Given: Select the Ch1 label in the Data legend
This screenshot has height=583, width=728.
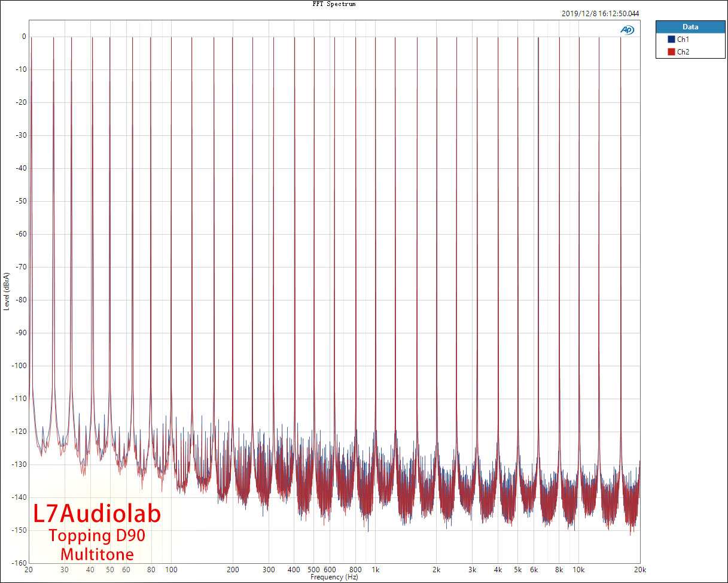Looking at the screenshot, I should pos(683,39).
